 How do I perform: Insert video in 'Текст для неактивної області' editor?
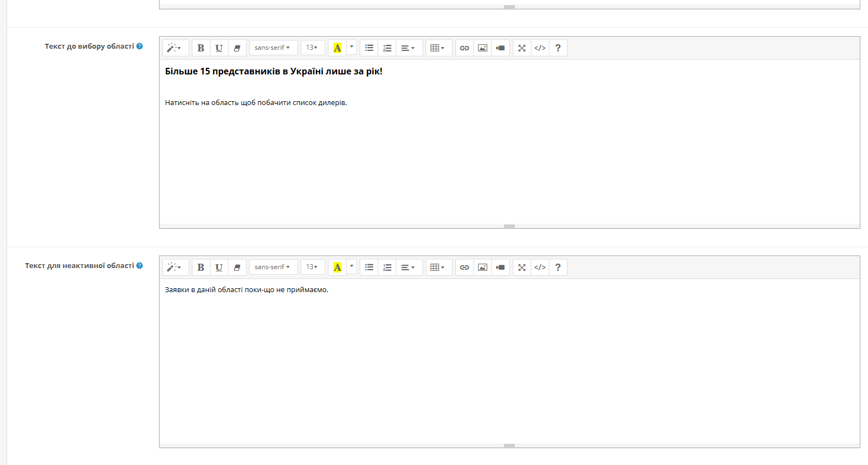coord(501,268)
